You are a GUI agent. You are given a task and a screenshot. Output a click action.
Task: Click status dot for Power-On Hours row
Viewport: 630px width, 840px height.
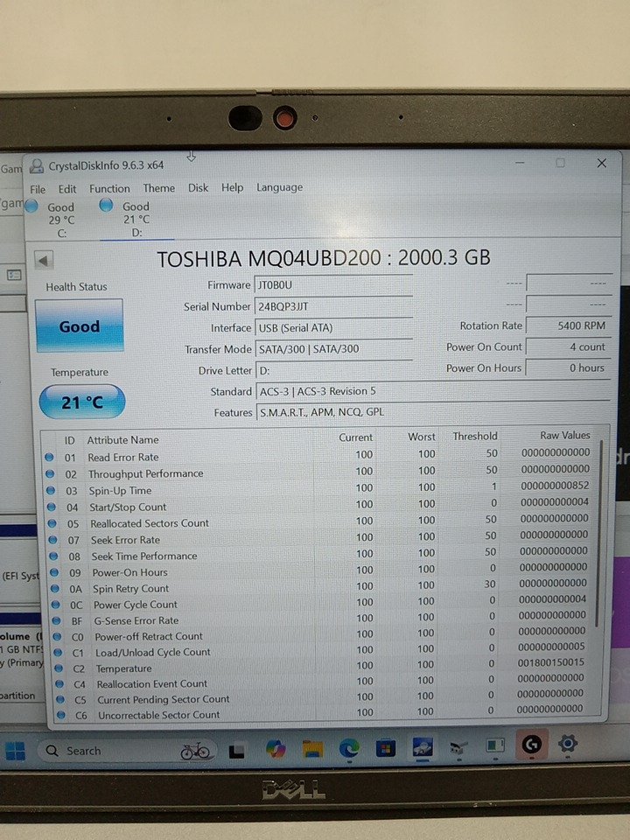click(x=54, y=572)
